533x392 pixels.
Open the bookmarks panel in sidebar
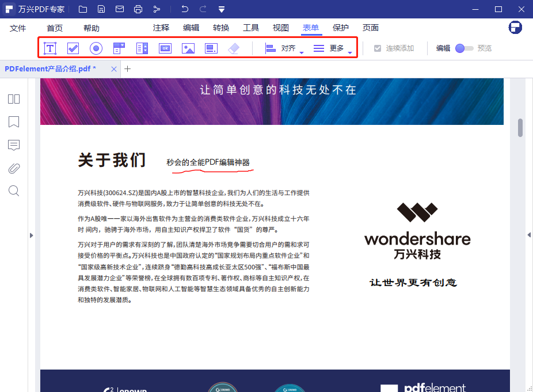click(14, 122)
